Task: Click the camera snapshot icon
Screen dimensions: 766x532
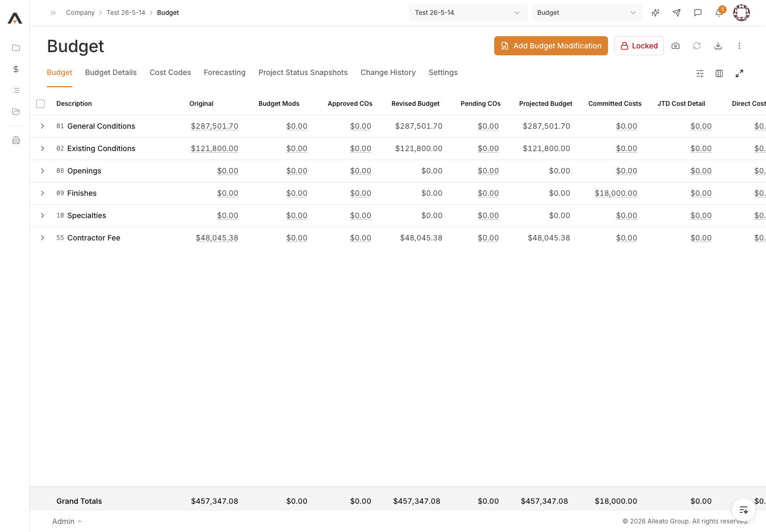Action: [x=676, y=46]
